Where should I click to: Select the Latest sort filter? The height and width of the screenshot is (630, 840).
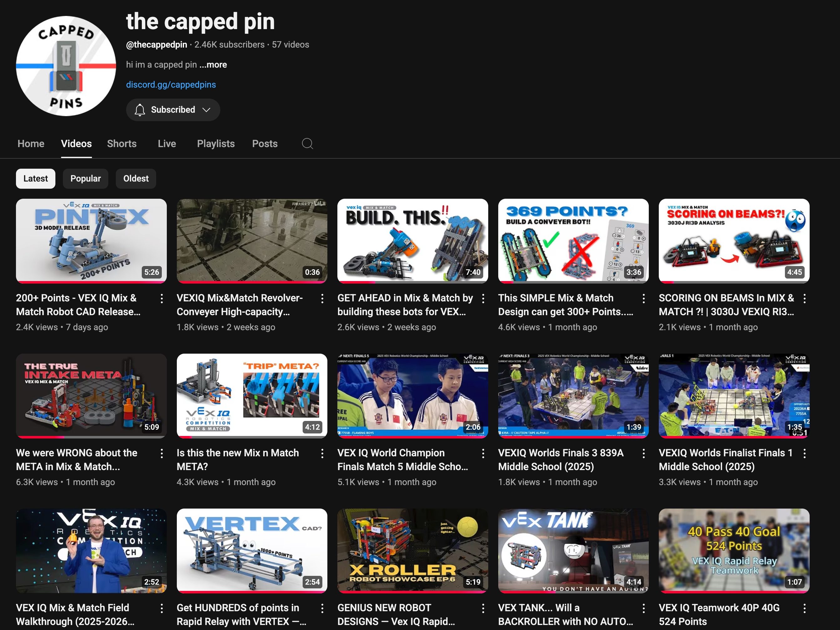tap(36, 178)
